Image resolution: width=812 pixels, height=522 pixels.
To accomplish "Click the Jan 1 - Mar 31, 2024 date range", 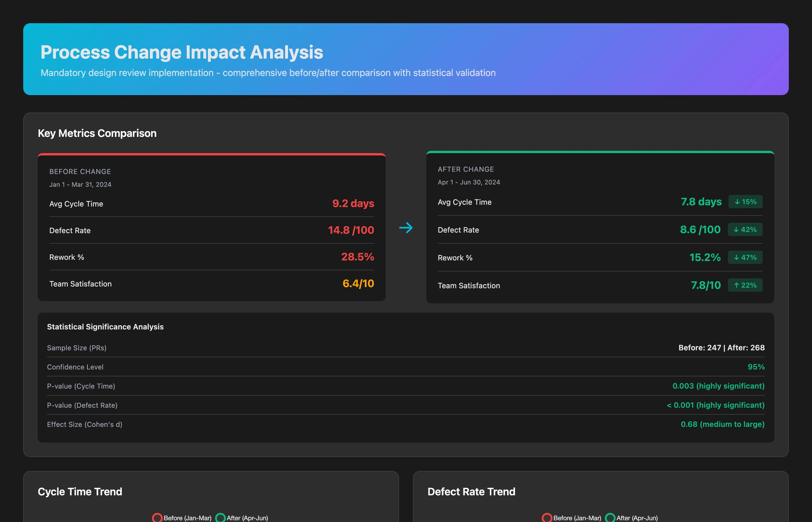I will [80, 184].
